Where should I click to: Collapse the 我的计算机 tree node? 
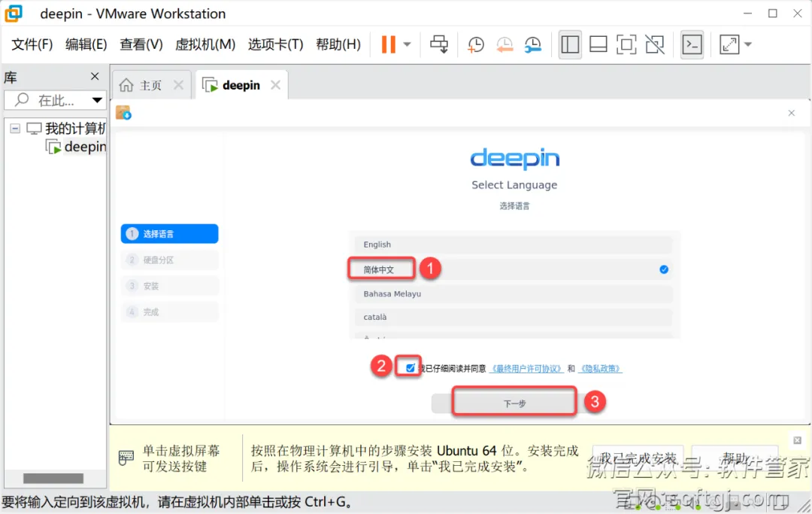point(15,129)
